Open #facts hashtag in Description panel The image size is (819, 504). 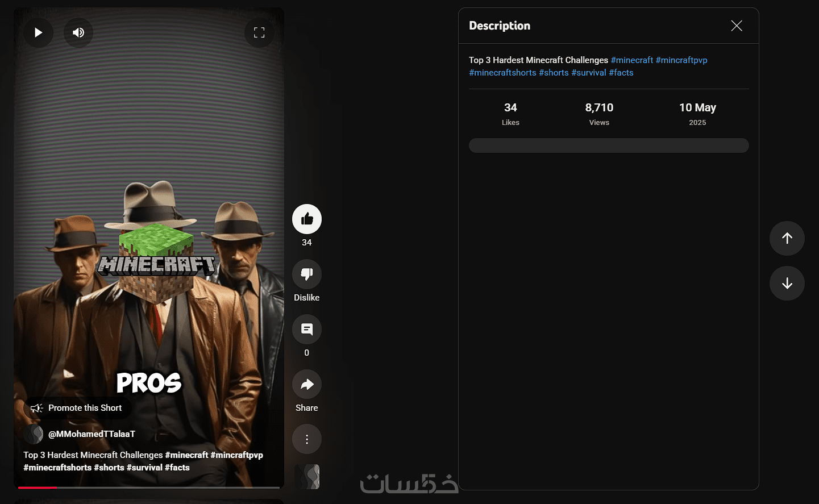621,73
